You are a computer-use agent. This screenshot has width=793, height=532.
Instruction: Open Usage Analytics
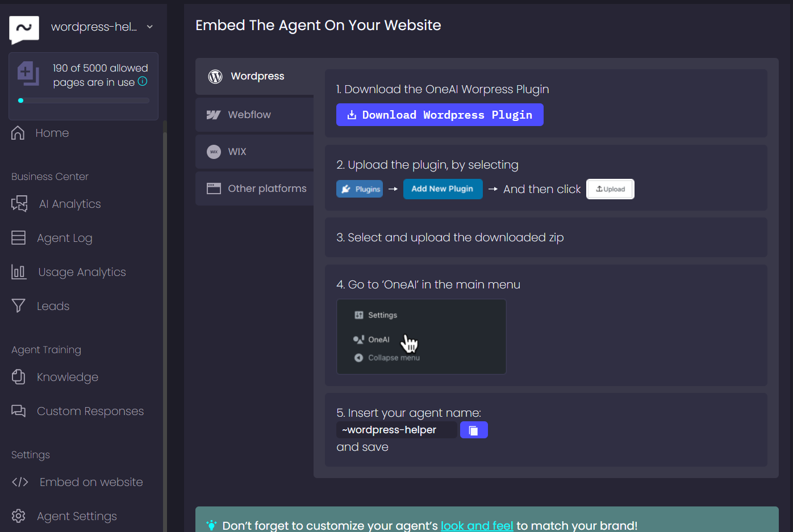(x=82, y=272)
